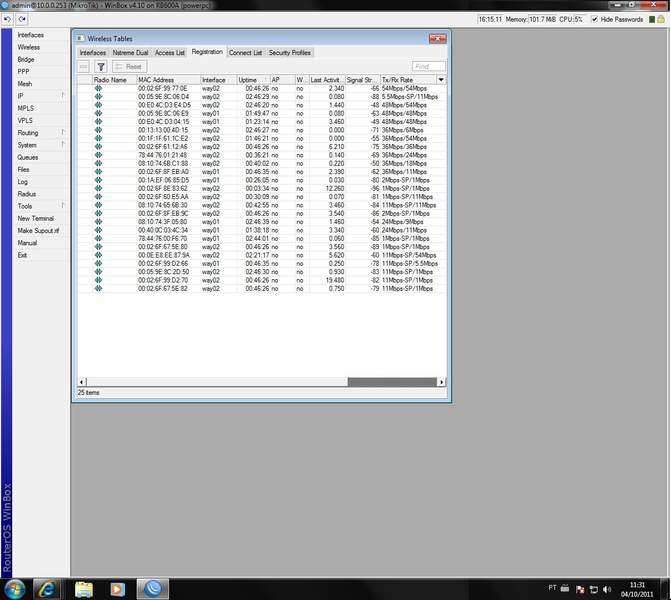This screenshot has height=600, width=671.
Task: Select the row with MAC 00:02:6F:99:77:0E
Action: pos(262,89)
